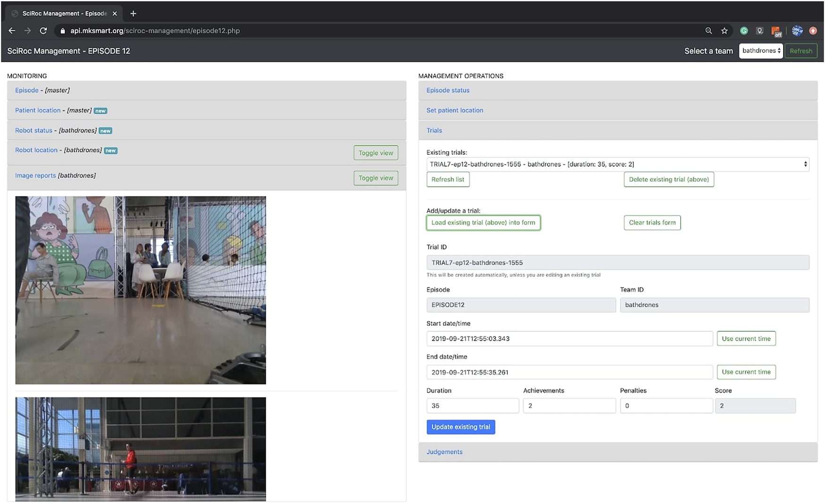Click the browser forward arrow
Viewport: 825px width, 504px height.
(27, 31)
